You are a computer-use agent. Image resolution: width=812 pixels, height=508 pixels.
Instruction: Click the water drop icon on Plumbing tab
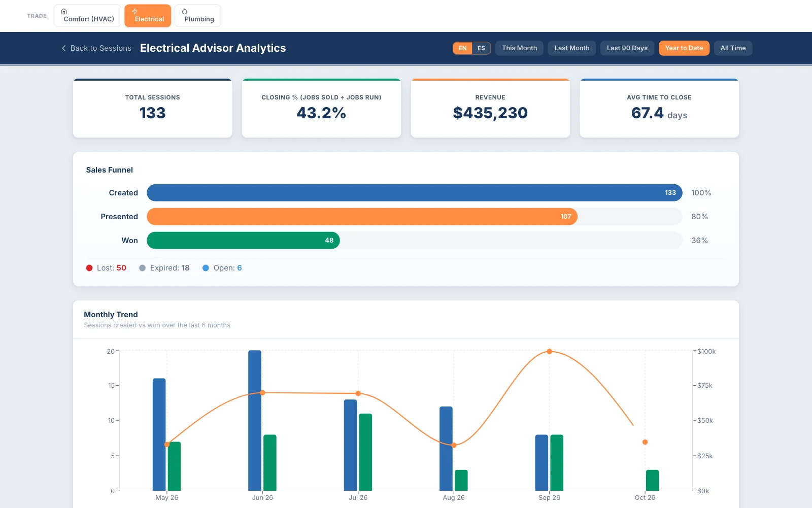(x=185, y=11)
